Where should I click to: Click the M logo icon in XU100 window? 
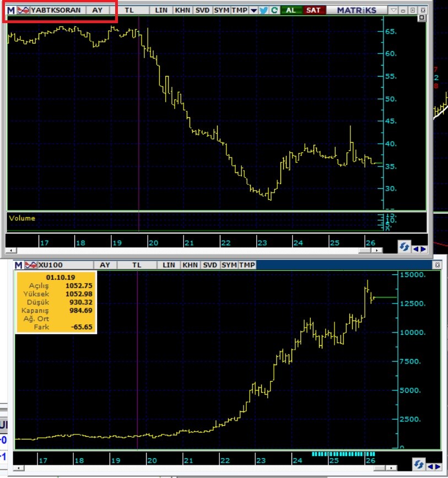tap(18, 265)
